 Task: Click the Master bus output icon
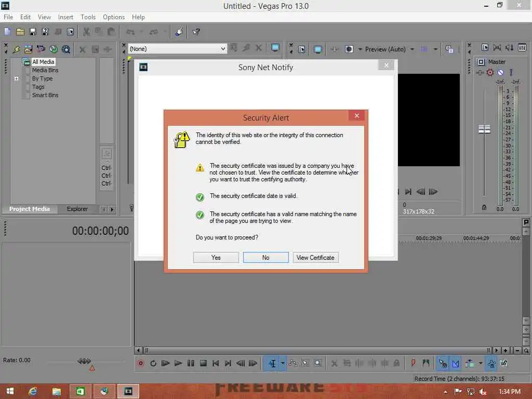[x=481, y=62]
